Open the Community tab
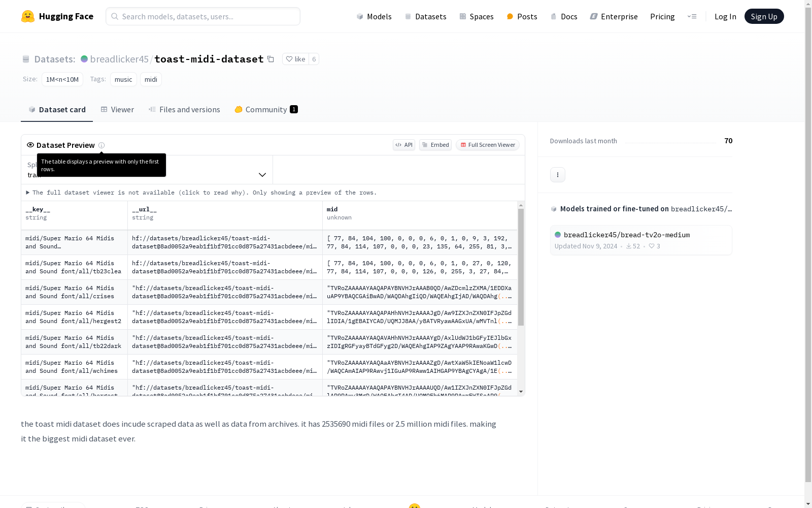The image size is (812, 508). (266, 110)
